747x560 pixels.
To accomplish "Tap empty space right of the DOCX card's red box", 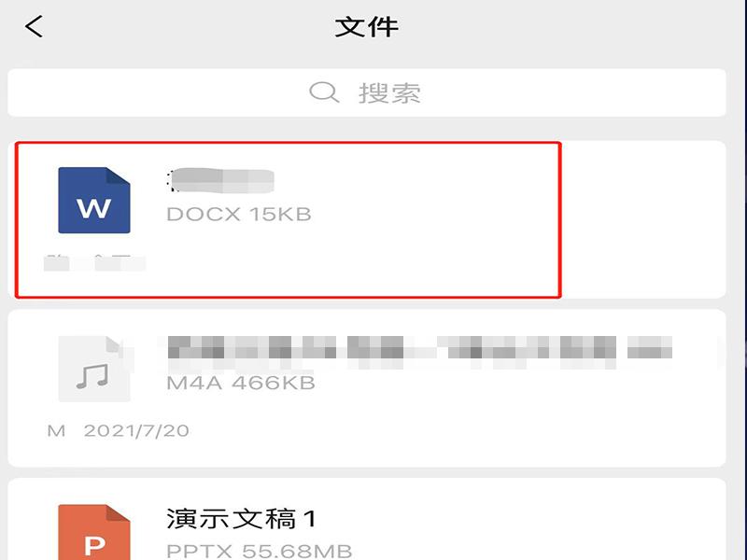I will (x=643, y=219).
